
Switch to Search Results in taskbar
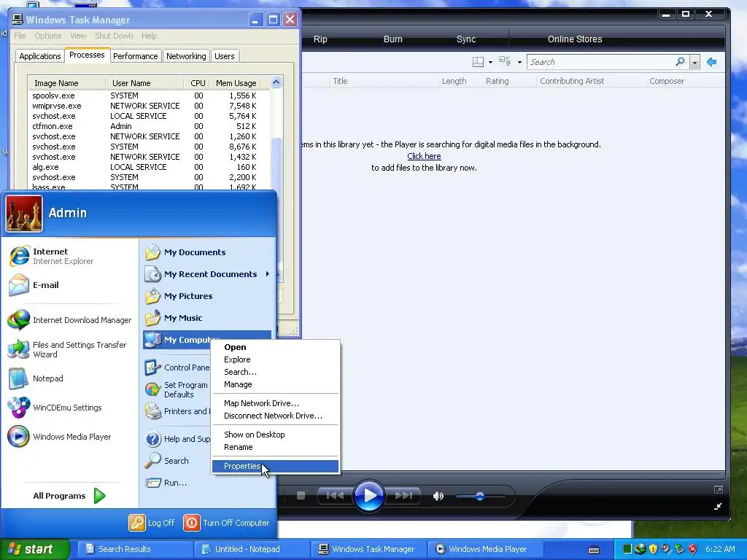(x=135, y=549)
